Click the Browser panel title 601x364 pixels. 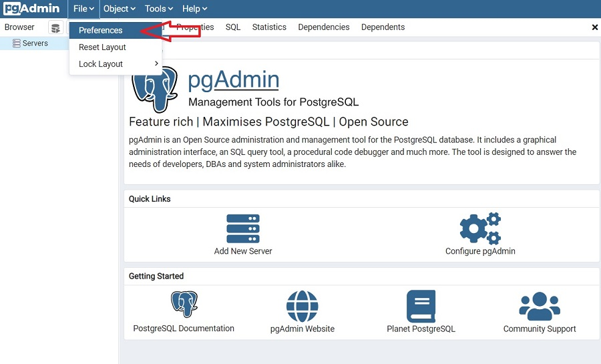19,27
